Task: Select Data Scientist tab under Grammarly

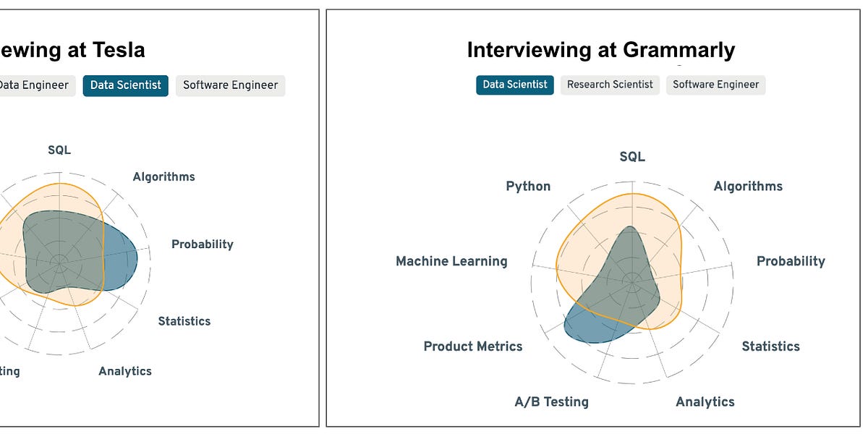Action: click(515, 85)
